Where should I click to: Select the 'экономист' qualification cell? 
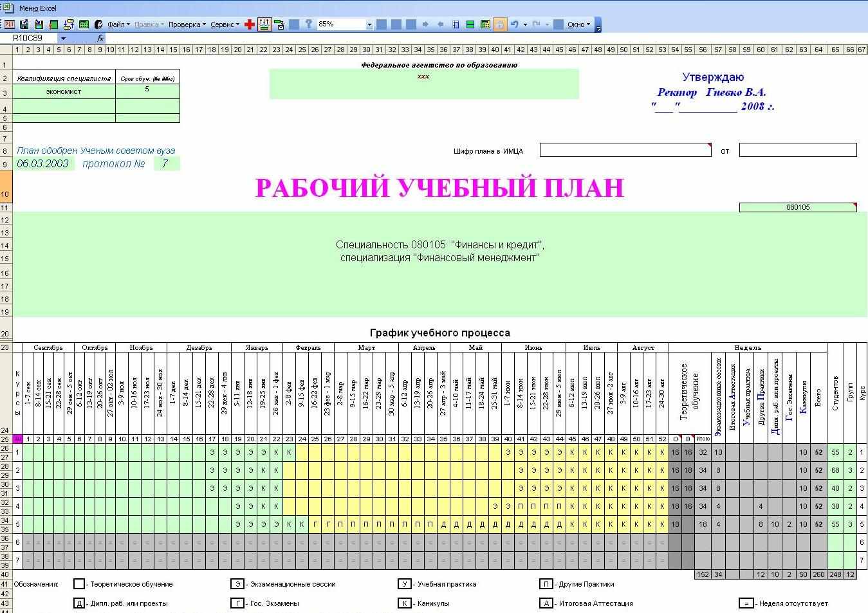pos(64,91)
